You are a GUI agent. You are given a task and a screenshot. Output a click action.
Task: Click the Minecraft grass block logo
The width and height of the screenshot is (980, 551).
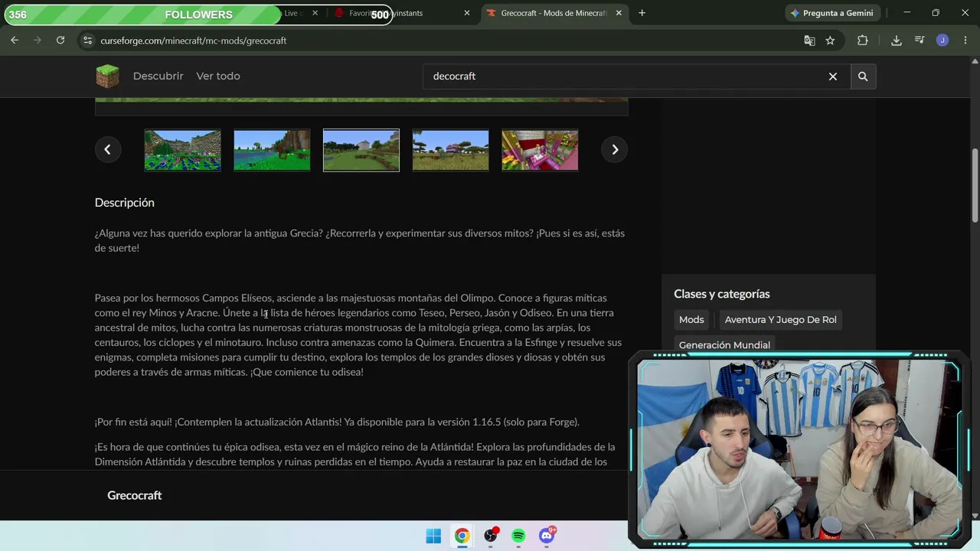108,76
